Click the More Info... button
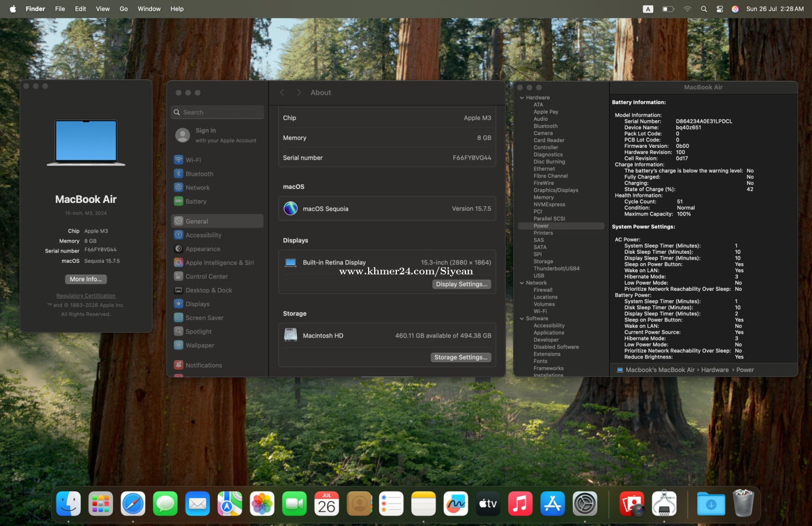The width and height of the screenshot is (812, 526). pos(86,279)
